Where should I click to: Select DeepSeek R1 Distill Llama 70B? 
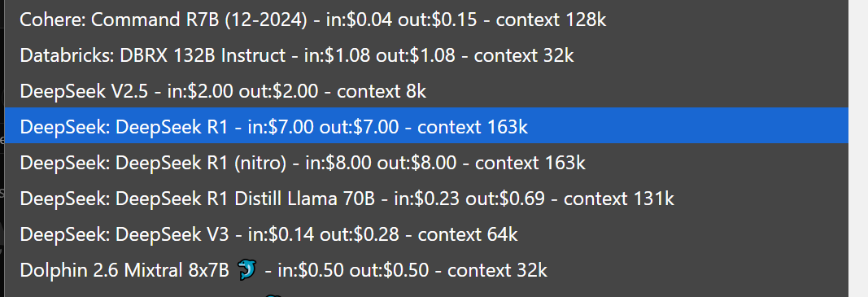426,198
